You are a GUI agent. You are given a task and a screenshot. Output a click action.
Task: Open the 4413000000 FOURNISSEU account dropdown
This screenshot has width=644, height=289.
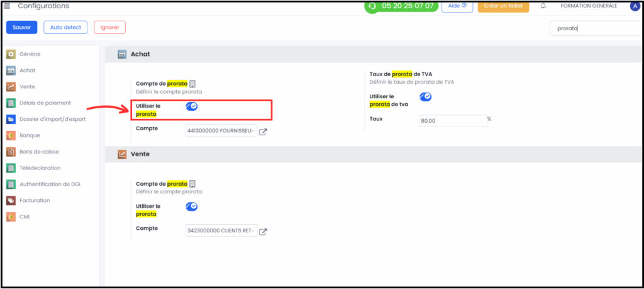click(x=221, y=131)
